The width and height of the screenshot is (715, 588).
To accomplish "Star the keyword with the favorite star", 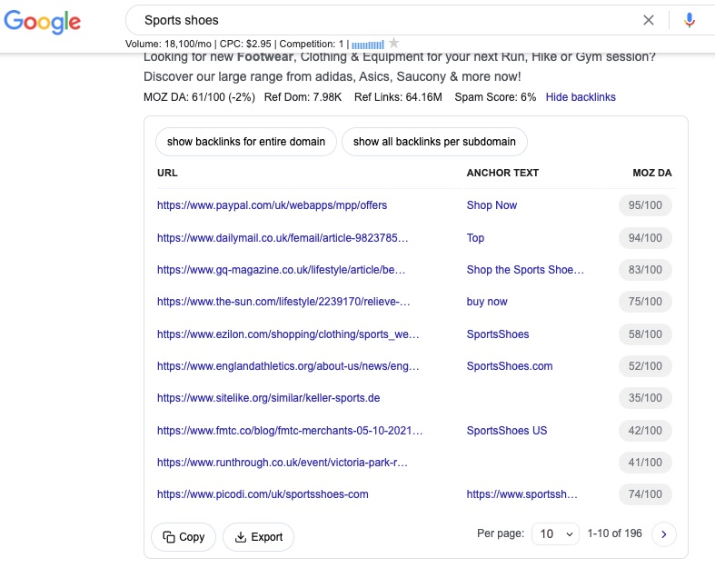I will 394,44.
